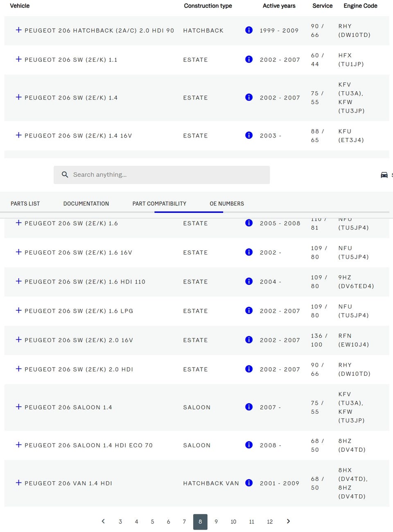Jump to page 6
The image size is (393, 532).
[168, 522]
